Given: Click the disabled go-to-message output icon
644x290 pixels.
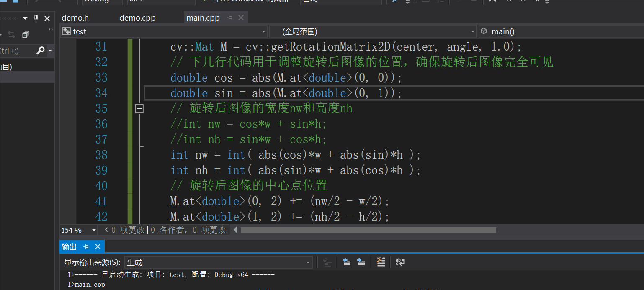Looking at the screenshot, I should (327, 262).
